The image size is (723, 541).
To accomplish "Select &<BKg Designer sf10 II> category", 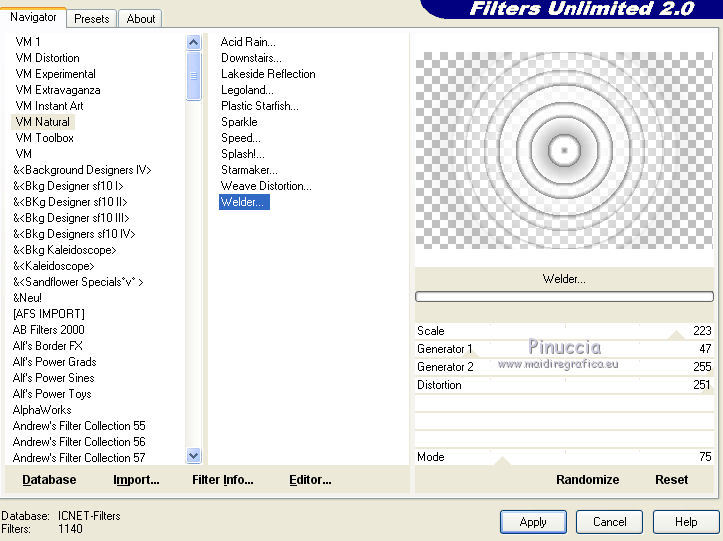I will point(70,202).
